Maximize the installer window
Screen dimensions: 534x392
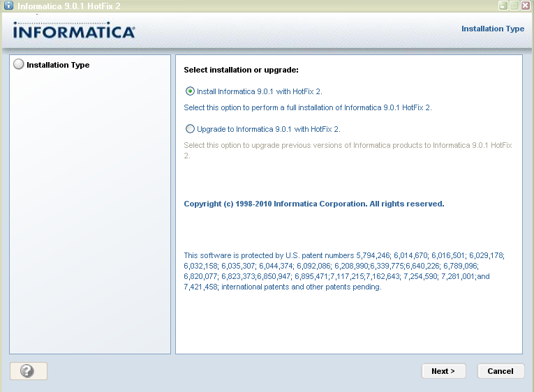[x=514, y=6]
